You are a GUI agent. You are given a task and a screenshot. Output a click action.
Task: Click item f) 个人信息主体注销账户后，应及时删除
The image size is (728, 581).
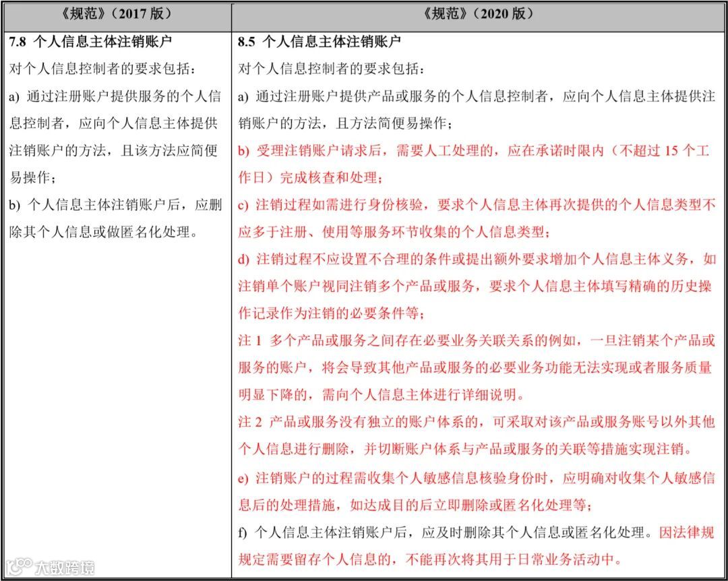coord(477,532)
